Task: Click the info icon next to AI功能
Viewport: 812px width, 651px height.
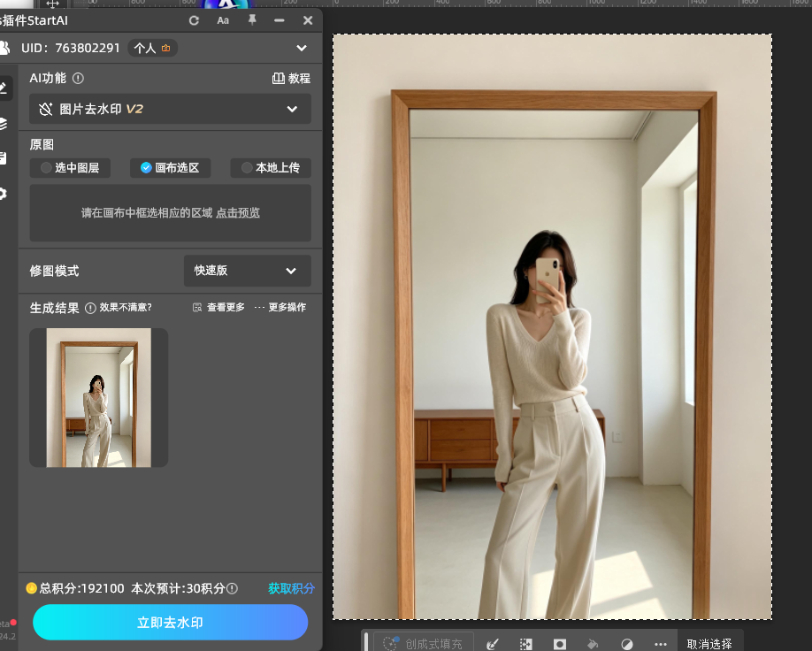Action: pos(78,78)
